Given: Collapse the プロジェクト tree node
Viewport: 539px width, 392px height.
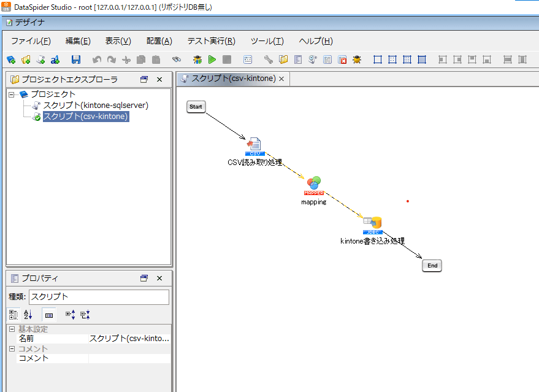Looking at the screenshot, I should [x=11, y=94].
